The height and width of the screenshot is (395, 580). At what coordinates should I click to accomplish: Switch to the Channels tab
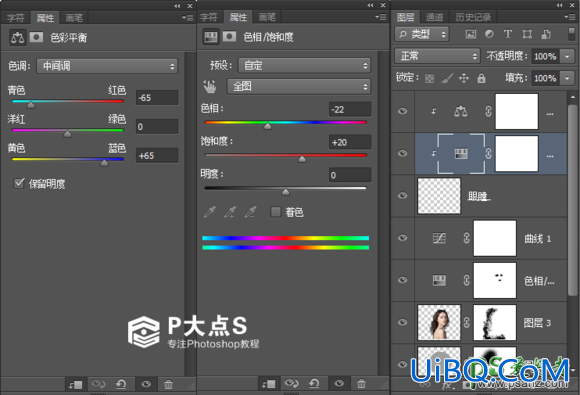434,17
